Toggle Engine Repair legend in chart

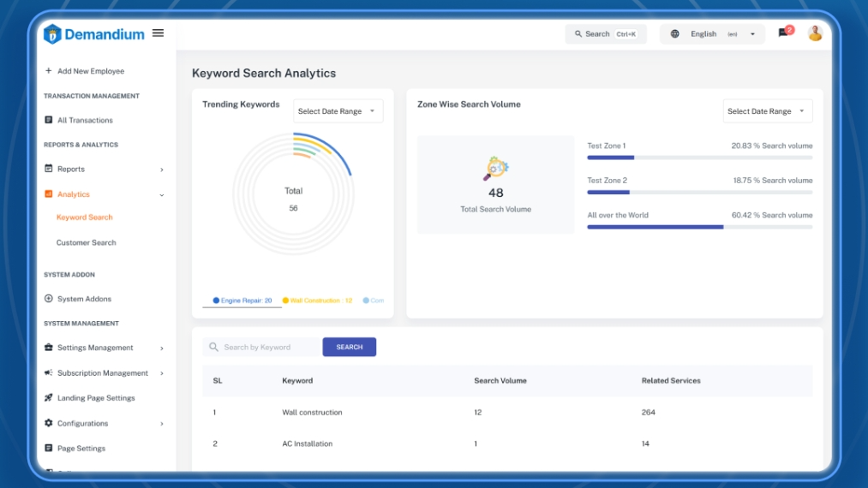242,301
